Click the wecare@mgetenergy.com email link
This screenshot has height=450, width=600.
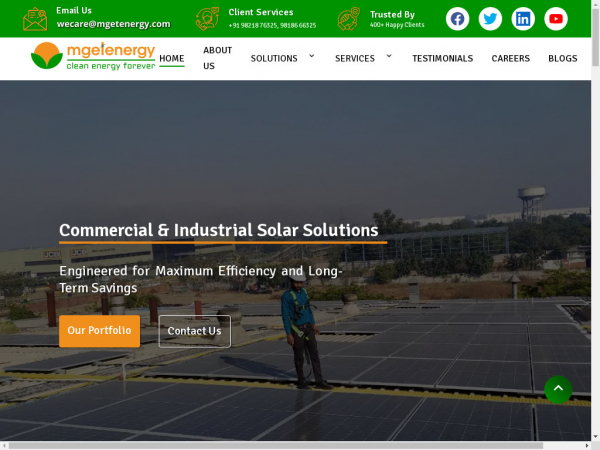coord(114,24)
